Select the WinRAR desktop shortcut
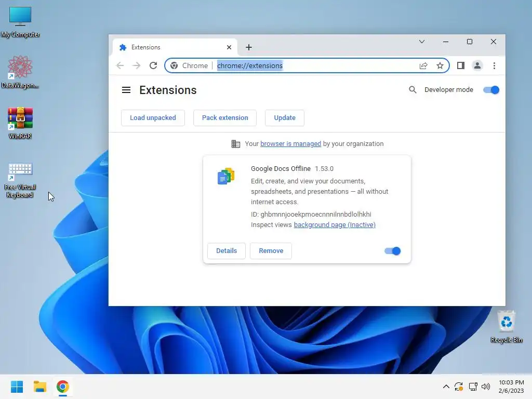The height and width of the screenshot is (399, 532). tap(20, 123)
